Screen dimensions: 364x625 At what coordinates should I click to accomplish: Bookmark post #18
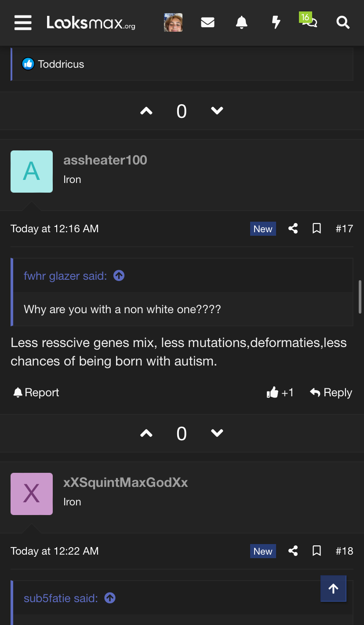coord(317,551)
